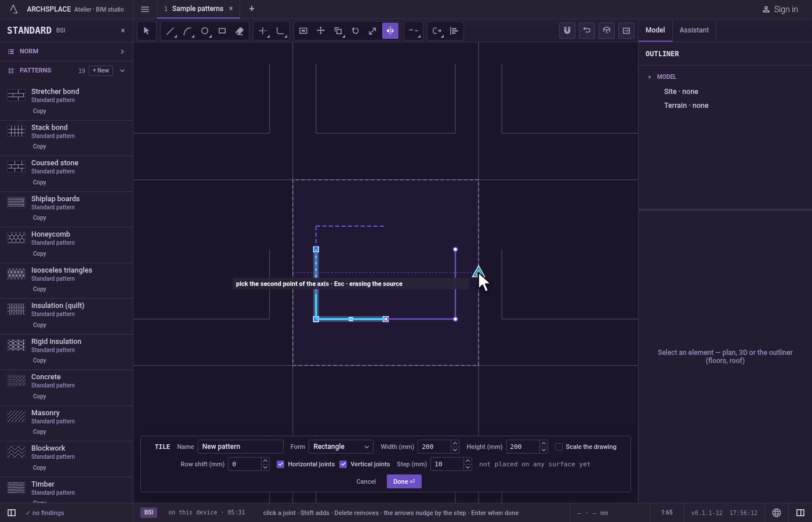Select the Sample patterns tab
This screenshot has width=812, height=522.
[x=198, y=9]
